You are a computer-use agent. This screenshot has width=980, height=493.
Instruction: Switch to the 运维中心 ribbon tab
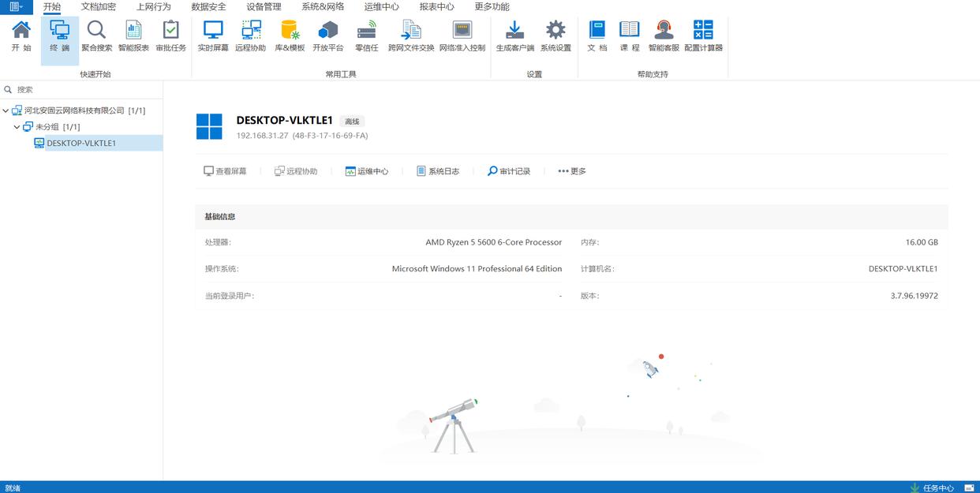(x=382, y=7)
